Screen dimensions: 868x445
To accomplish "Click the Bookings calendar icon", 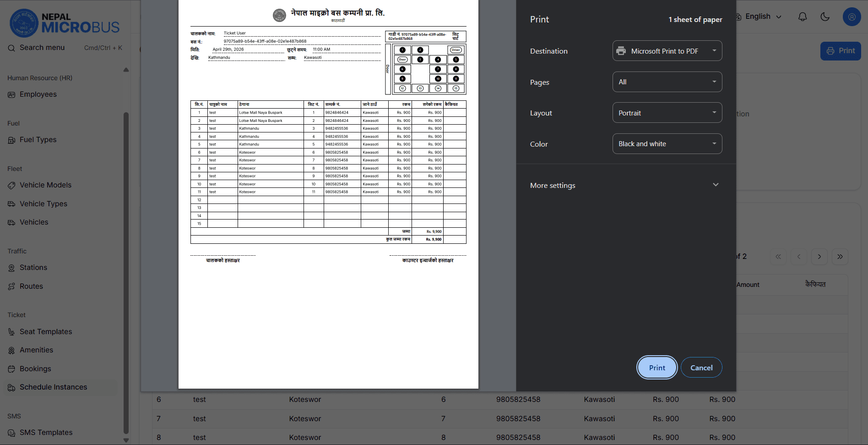I will point(11,369).
